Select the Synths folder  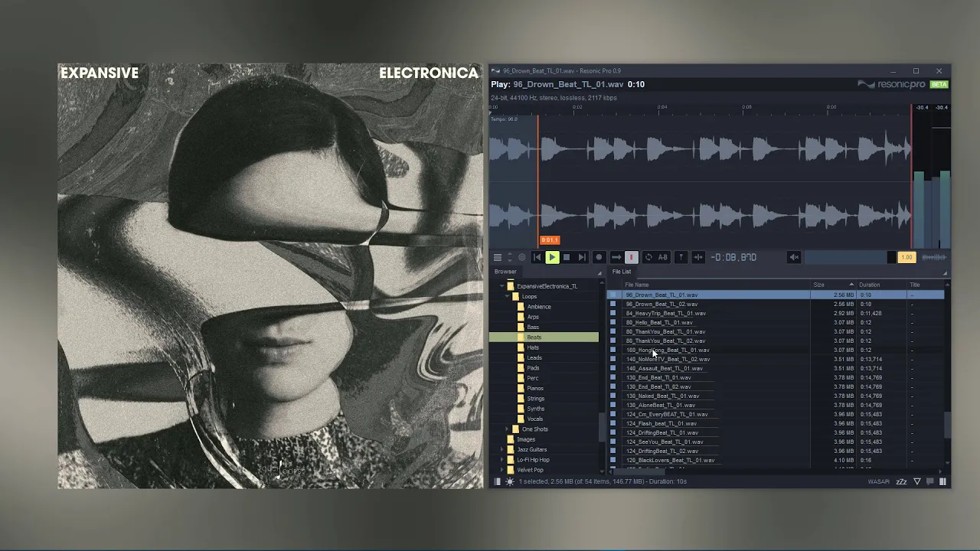tap(536, 409)
